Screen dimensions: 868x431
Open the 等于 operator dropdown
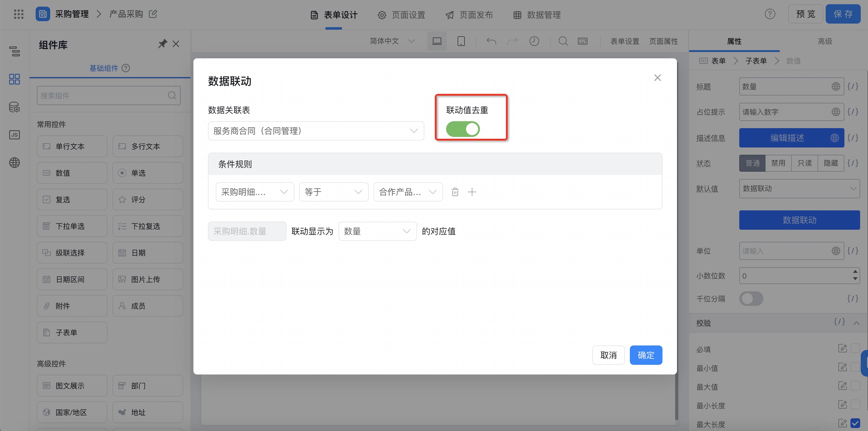[x=334, y=192]
